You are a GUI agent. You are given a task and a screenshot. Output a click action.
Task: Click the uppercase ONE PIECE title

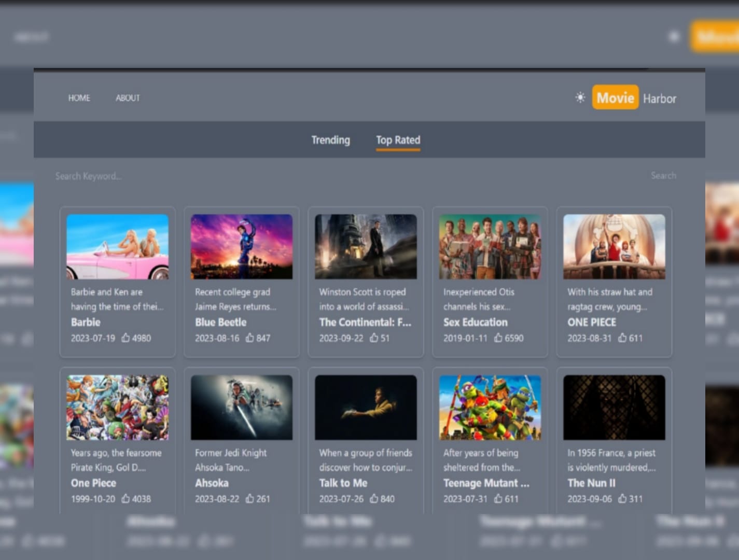592,322
